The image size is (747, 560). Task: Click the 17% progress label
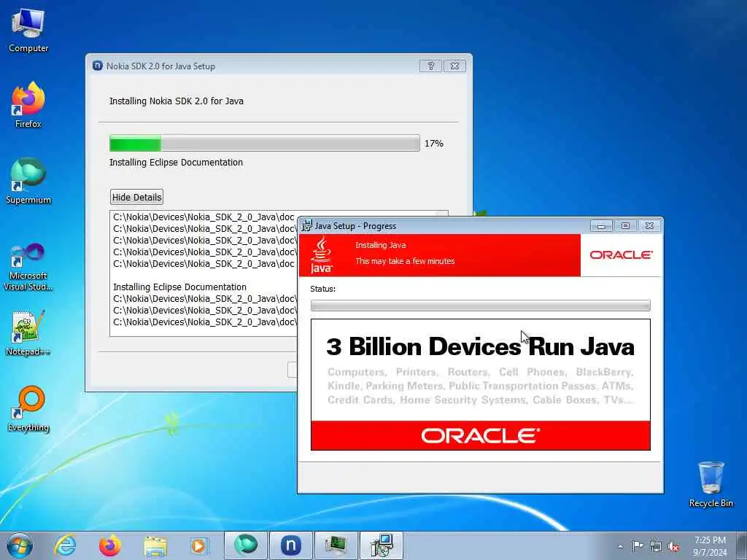click(433, 144)
